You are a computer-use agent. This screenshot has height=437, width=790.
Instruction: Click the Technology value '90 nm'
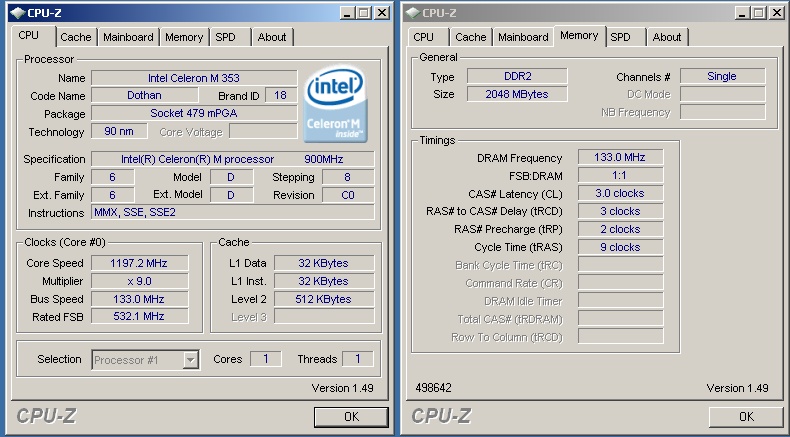(x=119, y=132)
